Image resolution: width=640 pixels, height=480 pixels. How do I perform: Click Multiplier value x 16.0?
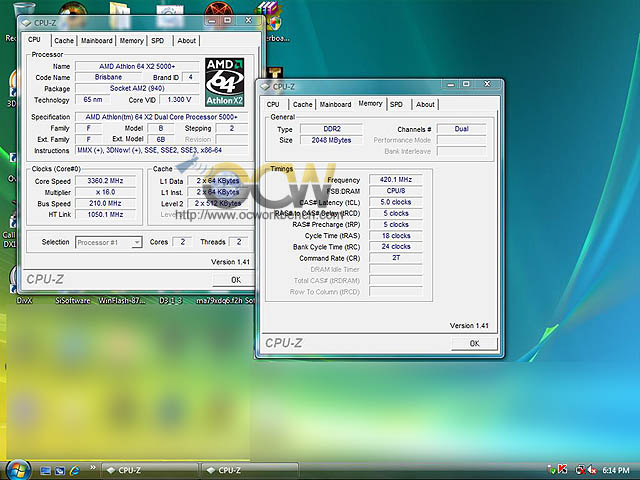coord(105,192)
